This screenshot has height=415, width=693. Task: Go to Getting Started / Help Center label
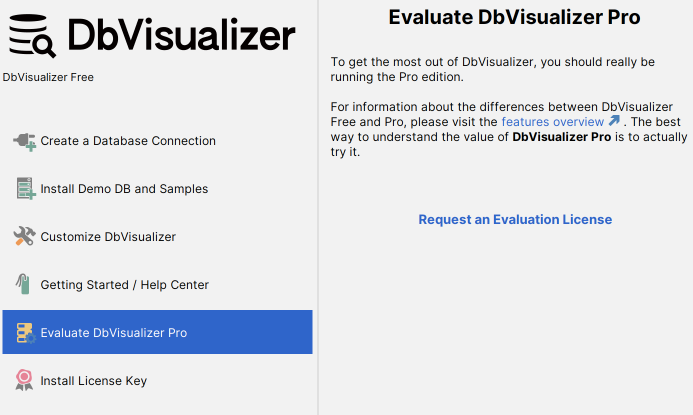click(125, 285)
